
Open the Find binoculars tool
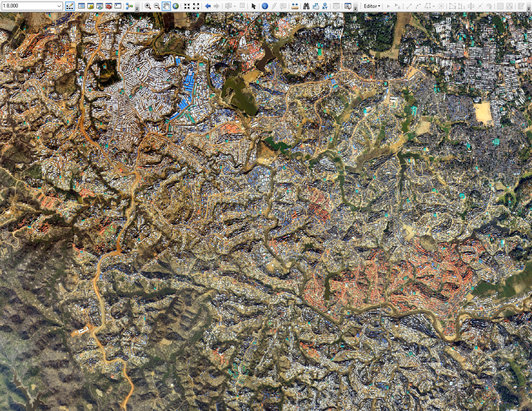pos(306,6)
